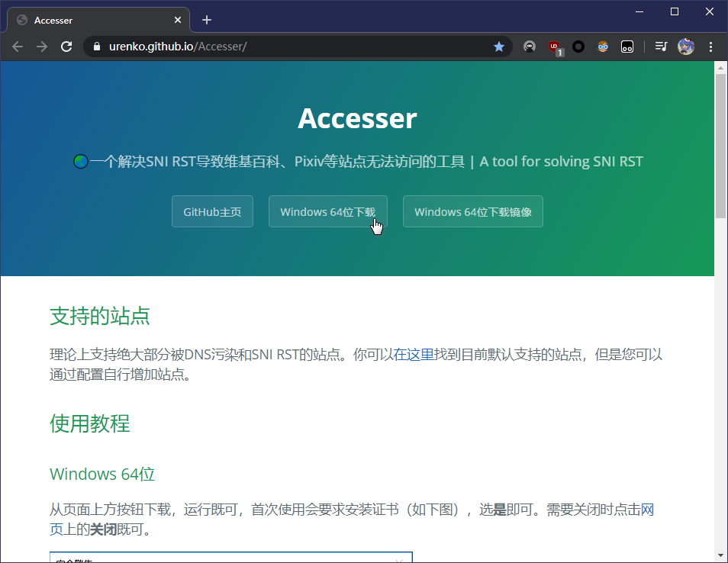Open the Chrome profile avatar

pyautogui.click(x=686, y=47)
